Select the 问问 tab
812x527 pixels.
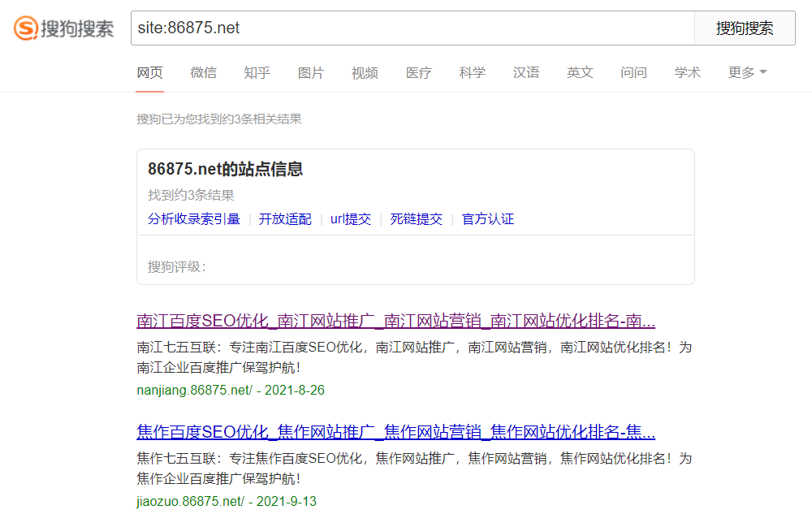tap(633, 73)
